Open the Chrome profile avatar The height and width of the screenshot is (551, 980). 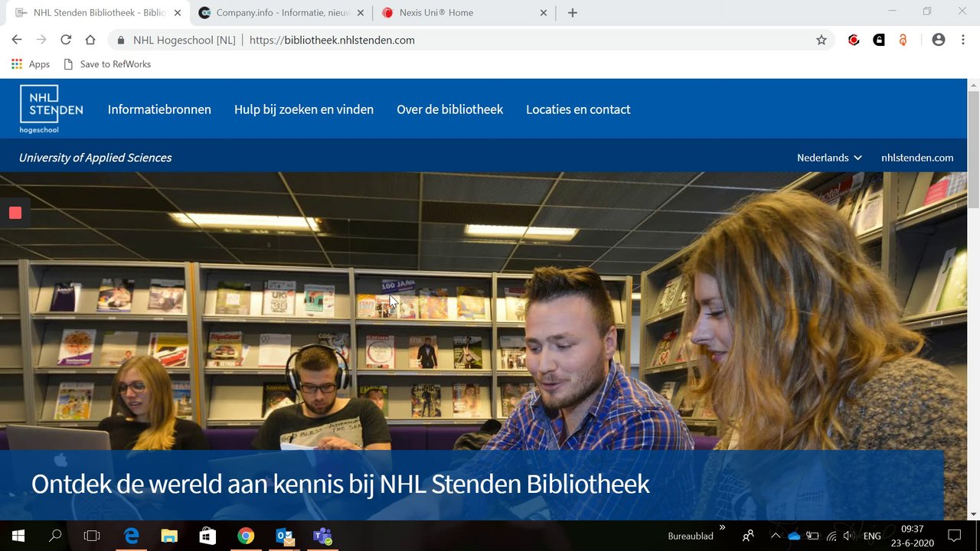coord(939,40)
